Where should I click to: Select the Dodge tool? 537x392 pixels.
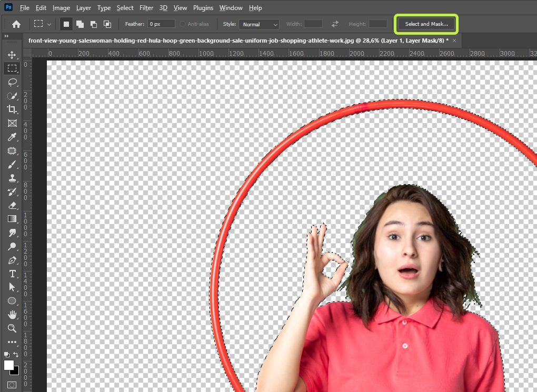(12, 246)
